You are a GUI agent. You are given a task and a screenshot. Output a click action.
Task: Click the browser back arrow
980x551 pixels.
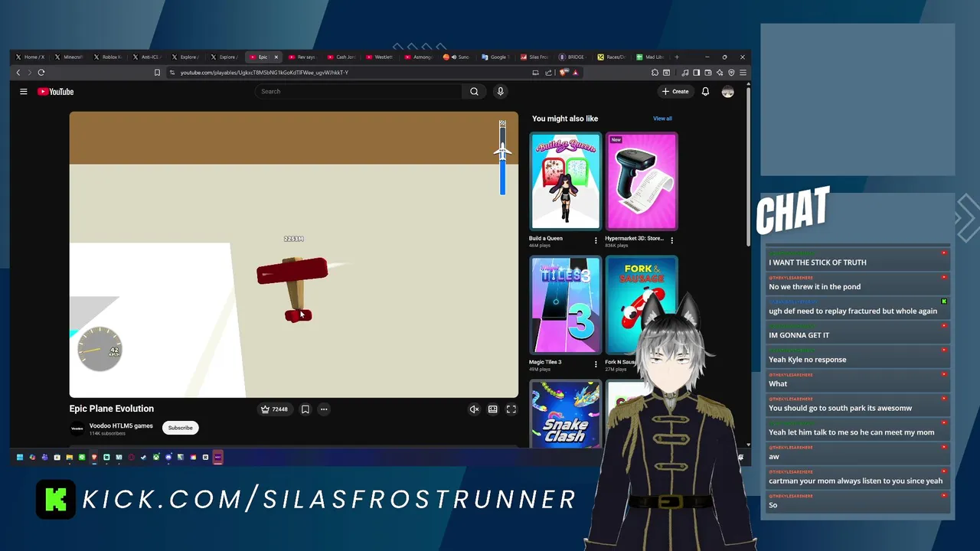click(18, 73)
